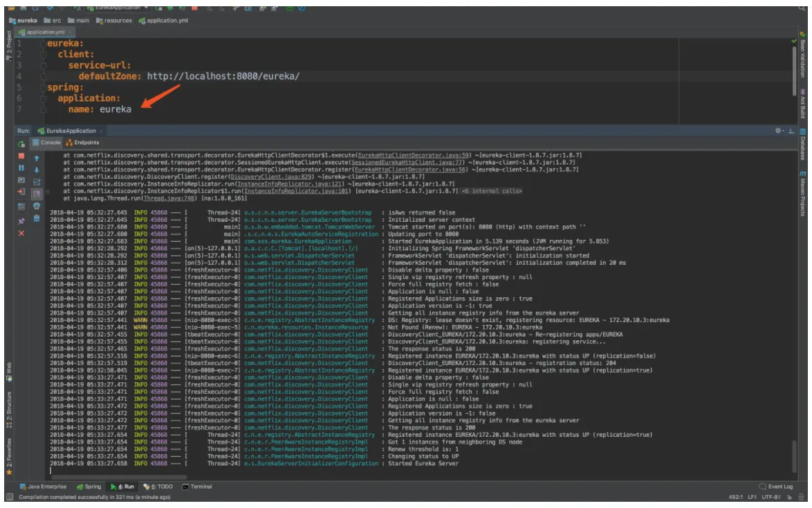Toggle the 4: Run tool window button
The width and height of the screenshot is (812, 508).
click(122, 487)
